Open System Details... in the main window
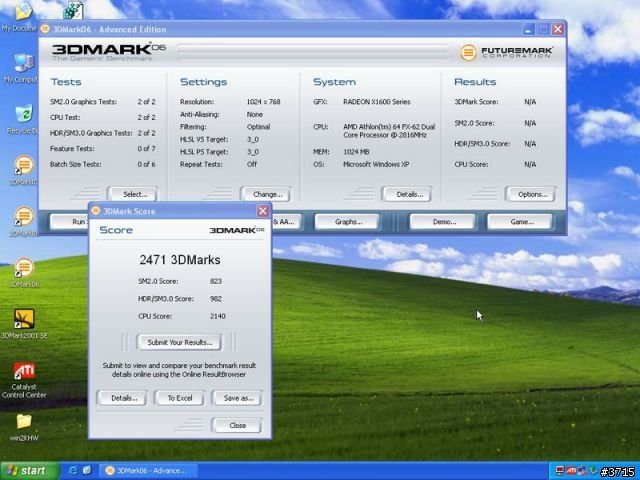 point(407,194)
